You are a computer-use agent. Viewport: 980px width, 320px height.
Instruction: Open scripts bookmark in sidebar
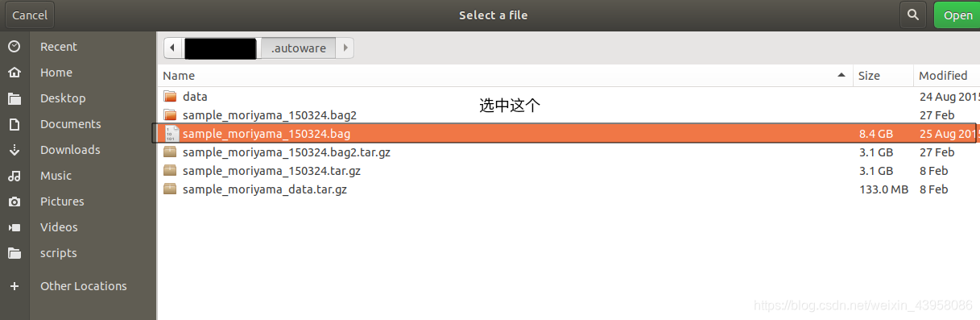tap(59, 253)
